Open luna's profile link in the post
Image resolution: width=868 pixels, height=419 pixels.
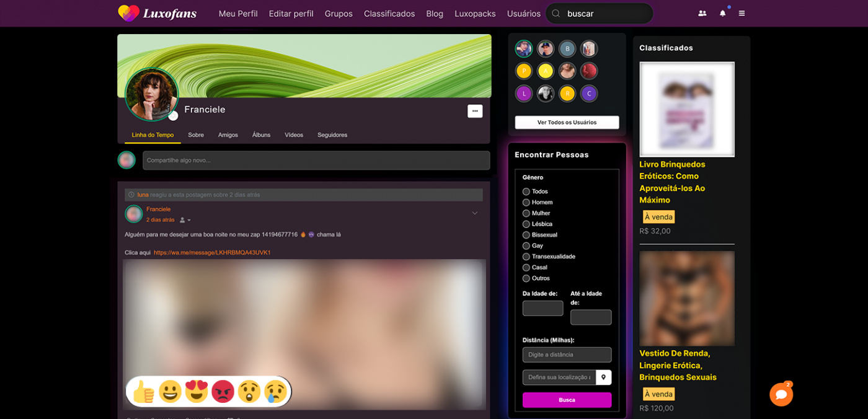pos(143,195)
